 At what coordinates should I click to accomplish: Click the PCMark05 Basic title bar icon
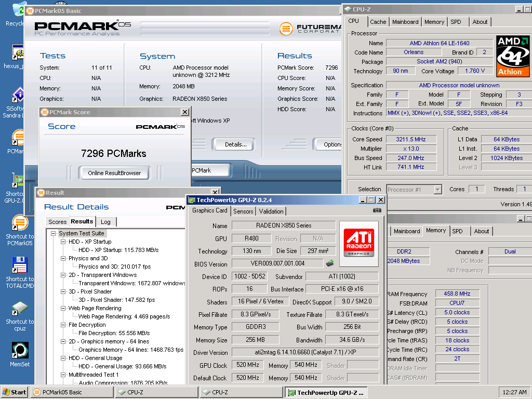pos(30,11)
